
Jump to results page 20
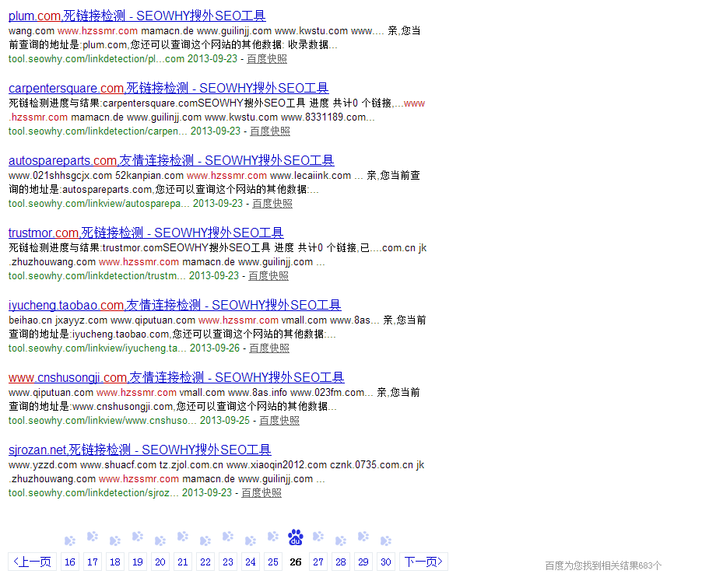[160, 562]
